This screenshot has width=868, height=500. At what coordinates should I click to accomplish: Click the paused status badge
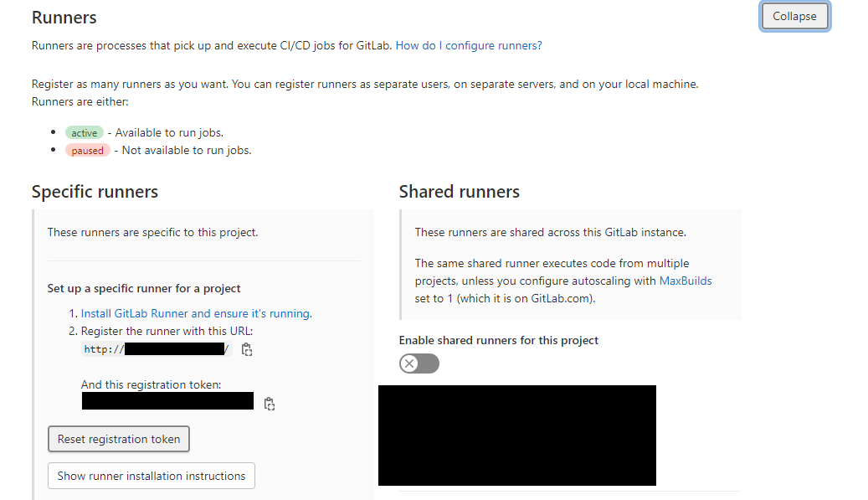(87, 150)
